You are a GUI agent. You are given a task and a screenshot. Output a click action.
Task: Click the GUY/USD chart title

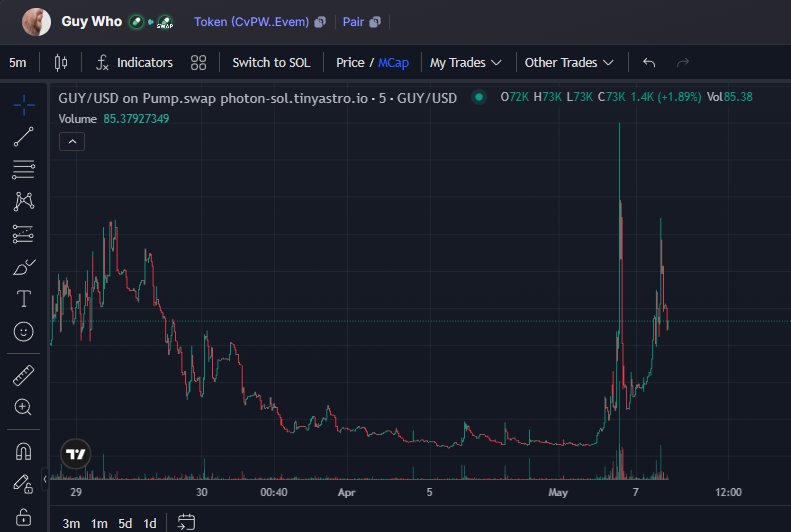(257, 98)
